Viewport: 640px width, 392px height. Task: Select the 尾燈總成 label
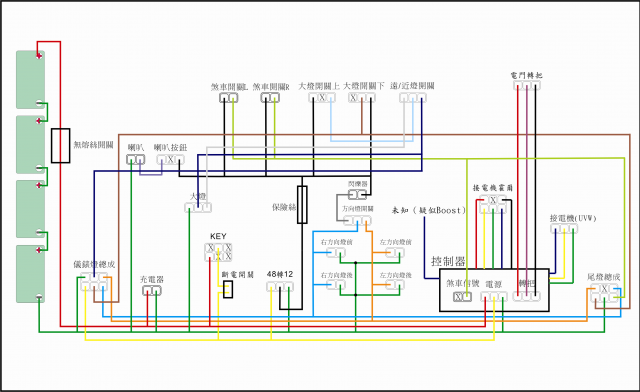(x=604, y=277)
